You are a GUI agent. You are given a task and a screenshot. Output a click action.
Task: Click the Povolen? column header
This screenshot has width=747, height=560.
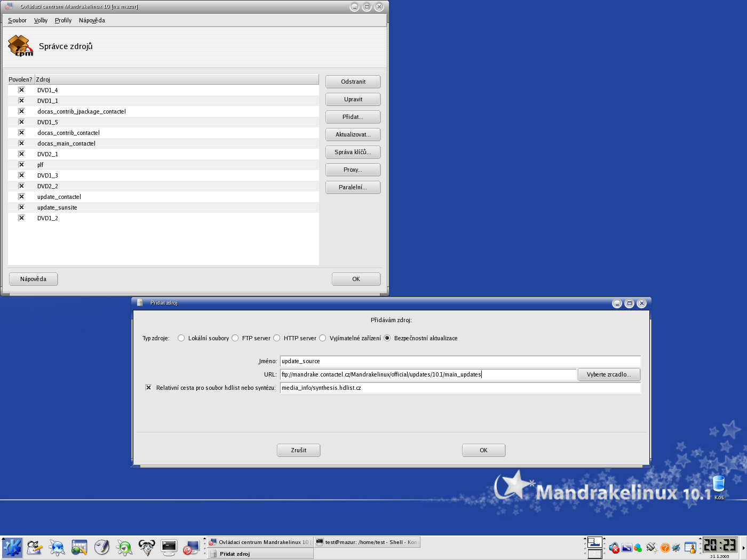coord(21,79)
